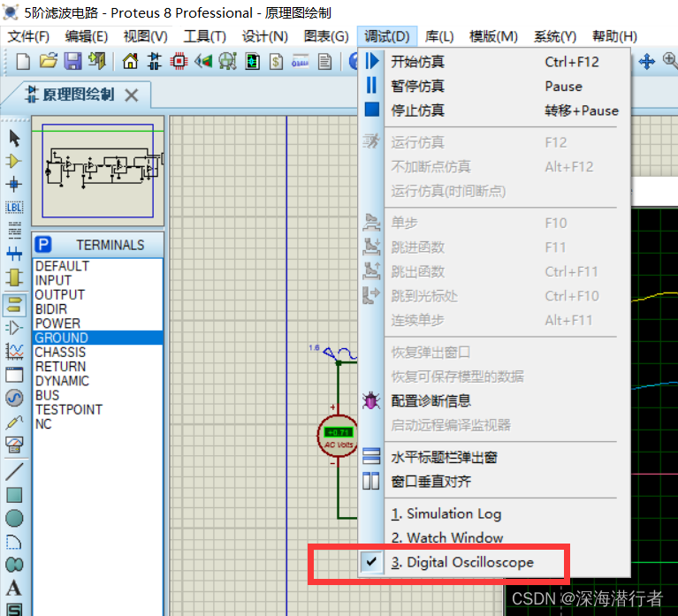Select the 2D Circle graphics tool
Screen dimensions: 678x616
(14, 518)
